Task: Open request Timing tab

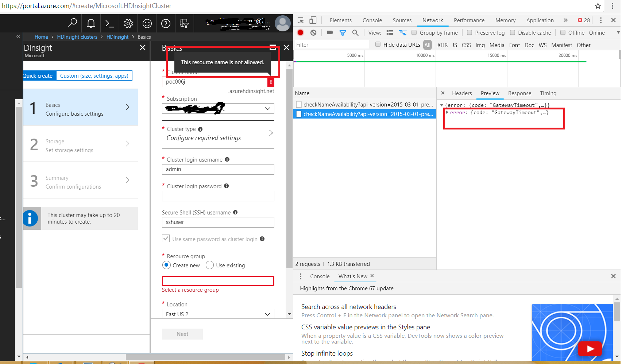Action: pos(548,93)
